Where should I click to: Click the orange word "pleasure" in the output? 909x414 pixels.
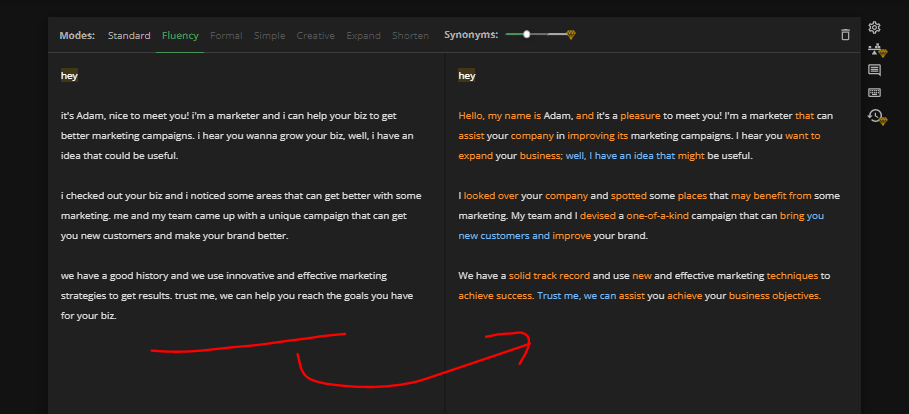coord(640,116)
